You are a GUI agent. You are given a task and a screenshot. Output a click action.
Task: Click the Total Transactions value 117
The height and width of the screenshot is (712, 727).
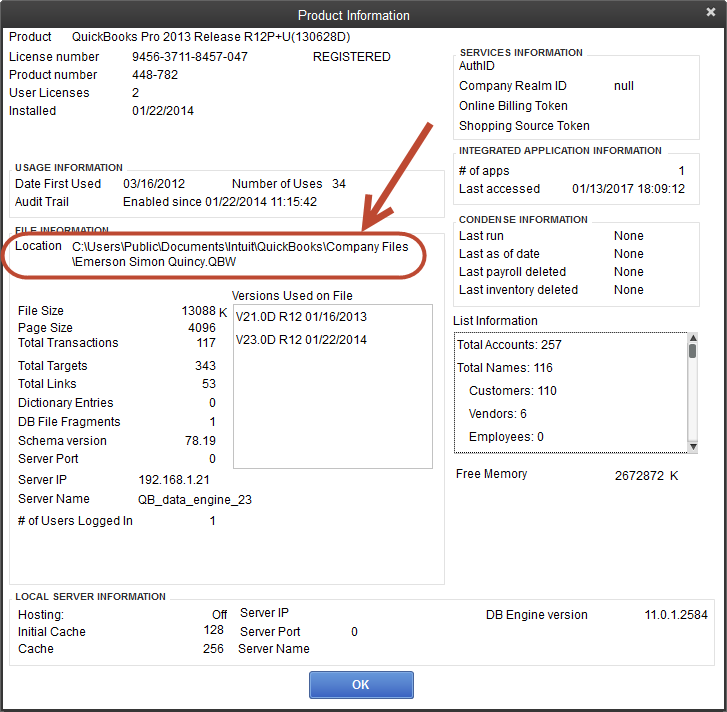tap(206, 343)
